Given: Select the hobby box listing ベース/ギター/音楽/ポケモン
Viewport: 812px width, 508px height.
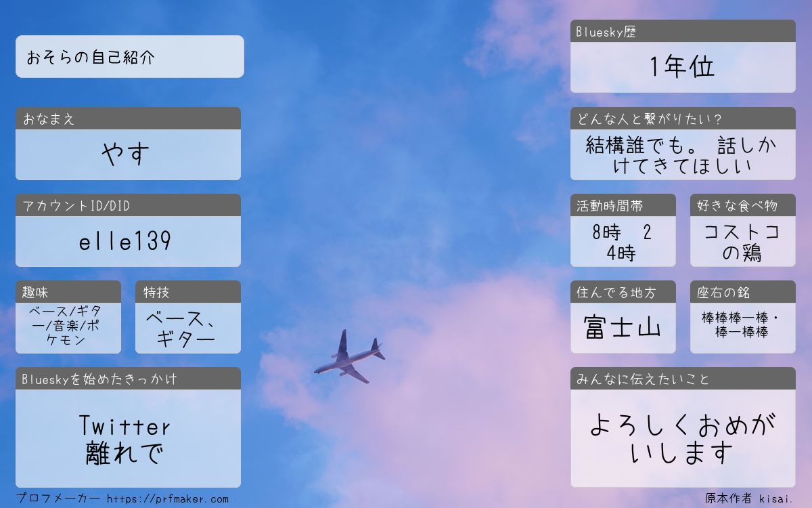Looking at the screenshot, I should (x=68, y=327).
